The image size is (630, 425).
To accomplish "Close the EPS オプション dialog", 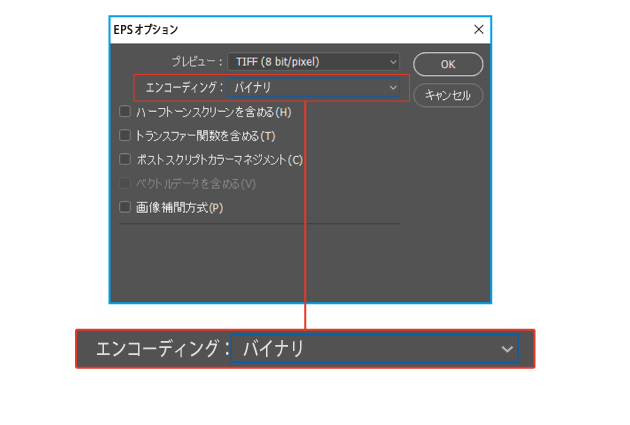I will tap(479, 29).
